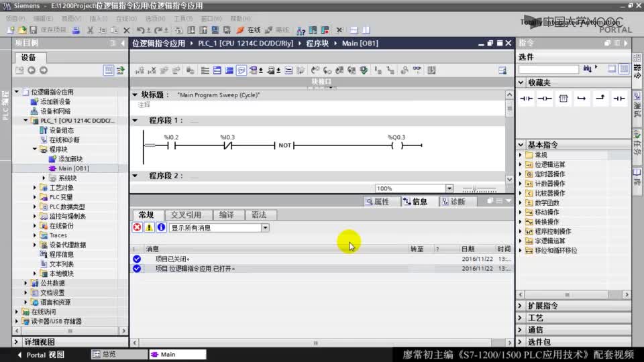The width and height of the screenshot is (644, 362).
Task: Click the instruction search input field
Action: point(548,69)
